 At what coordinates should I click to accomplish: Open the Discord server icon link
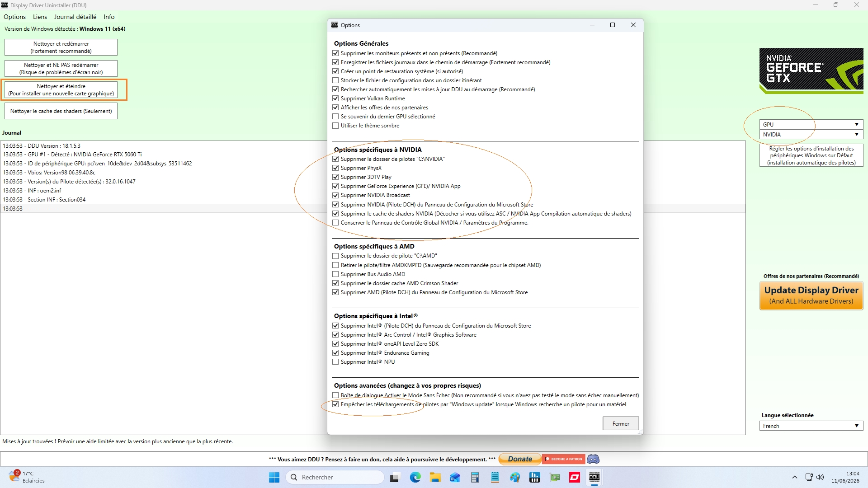[x=593, y=459]
